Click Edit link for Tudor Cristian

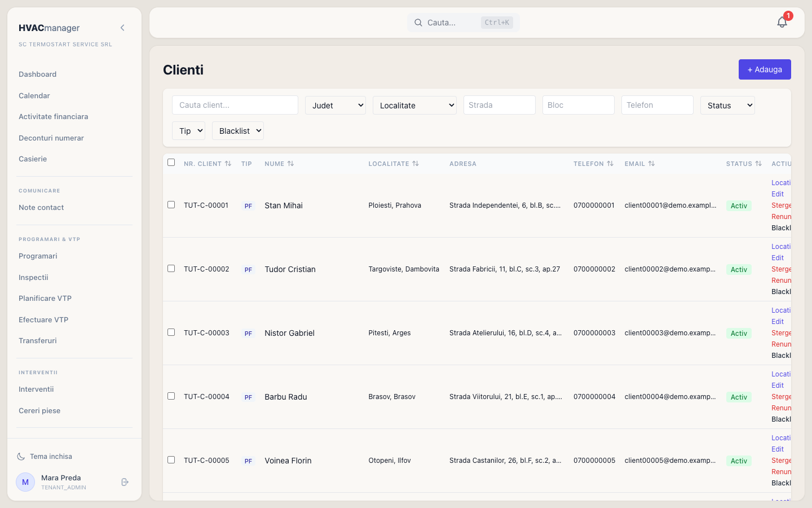point(778,258)
